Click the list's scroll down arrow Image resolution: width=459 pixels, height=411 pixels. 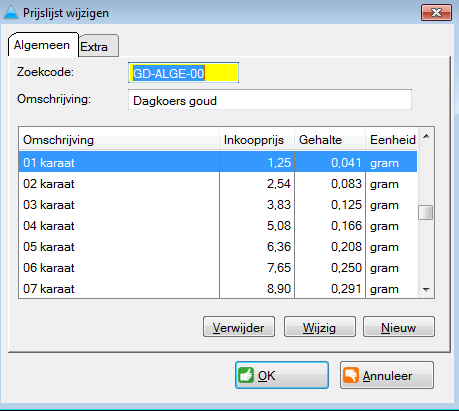tap(426, 290)
